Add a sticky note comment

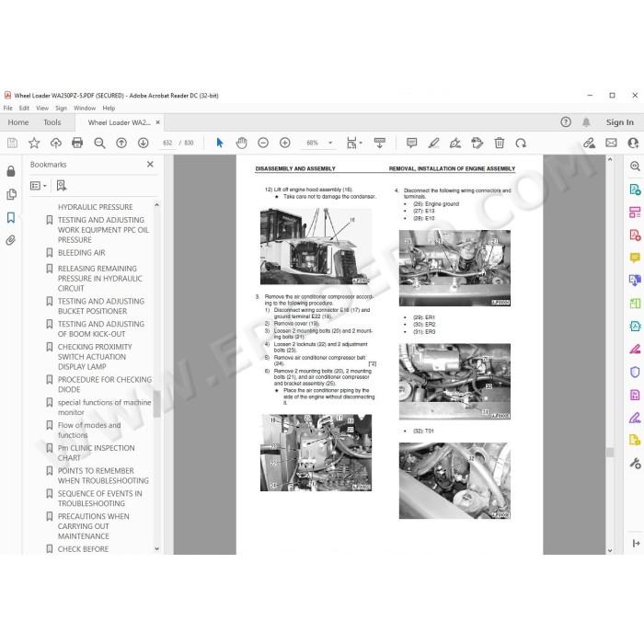pyautogui.click(x=411, y=143)
